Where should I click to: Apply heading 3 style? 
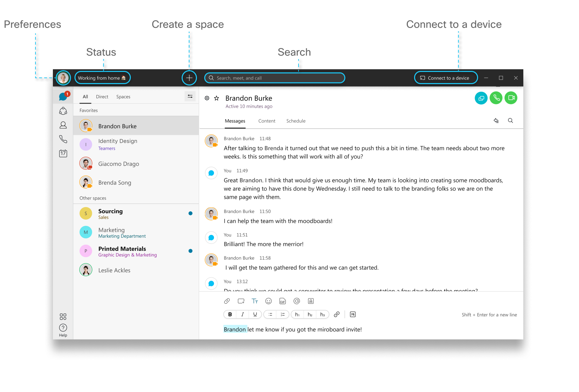323,315
